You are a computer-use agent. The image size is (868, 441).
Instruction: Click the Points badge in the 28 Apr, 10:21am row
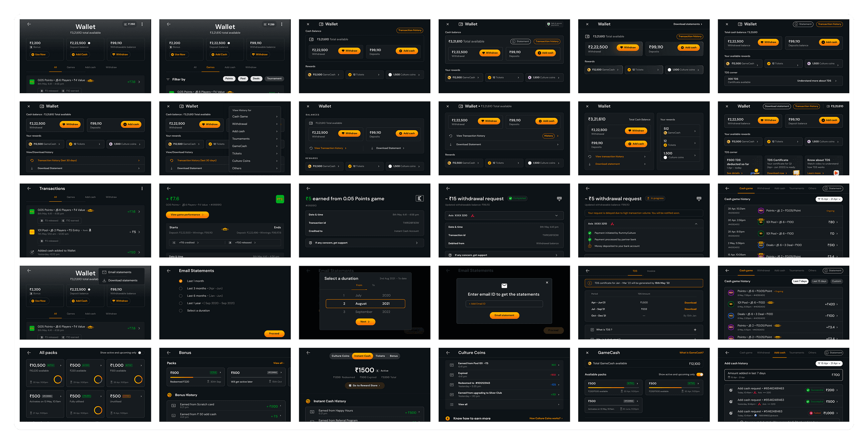(761, 211)
